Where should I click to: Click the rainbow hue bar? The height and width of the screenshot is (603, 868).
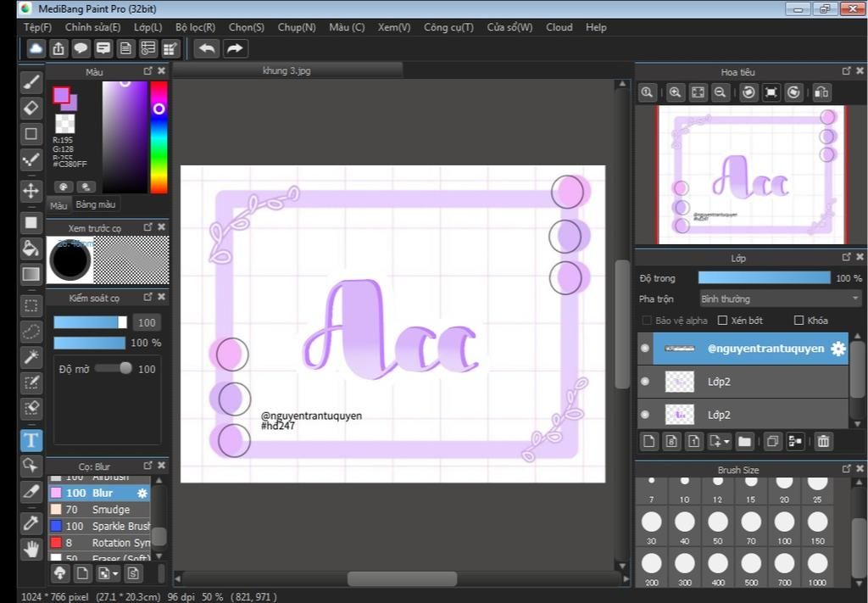pyautogui.click(x=159, y=137)
